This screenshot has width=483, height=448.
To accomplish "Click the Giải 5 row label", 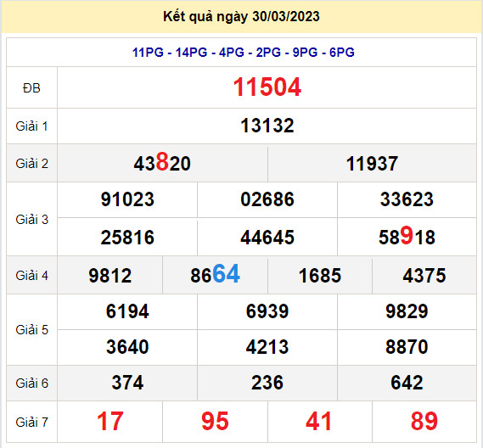I will [x=32, y=330].
